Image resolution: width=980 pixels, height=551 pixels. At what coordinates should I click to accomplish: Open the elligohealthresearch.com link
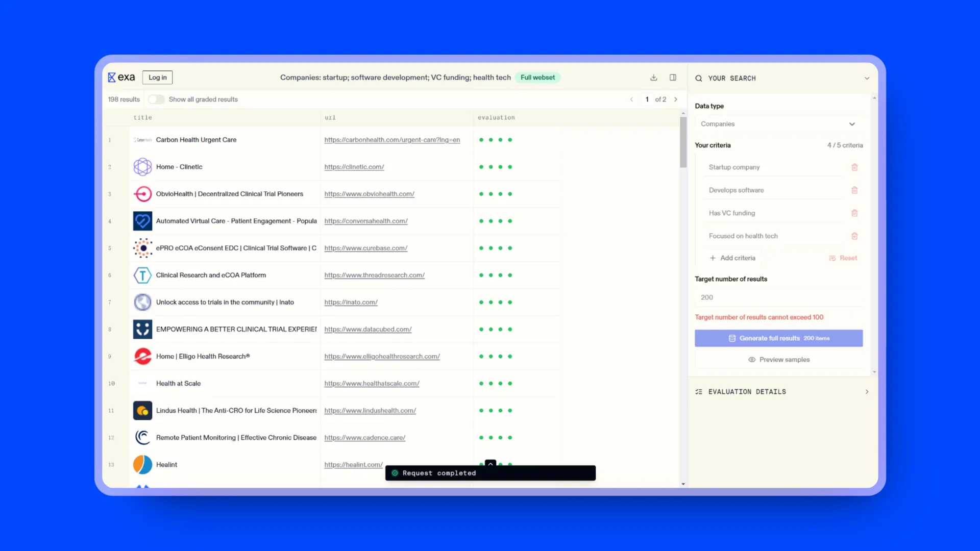coord(382,356)
